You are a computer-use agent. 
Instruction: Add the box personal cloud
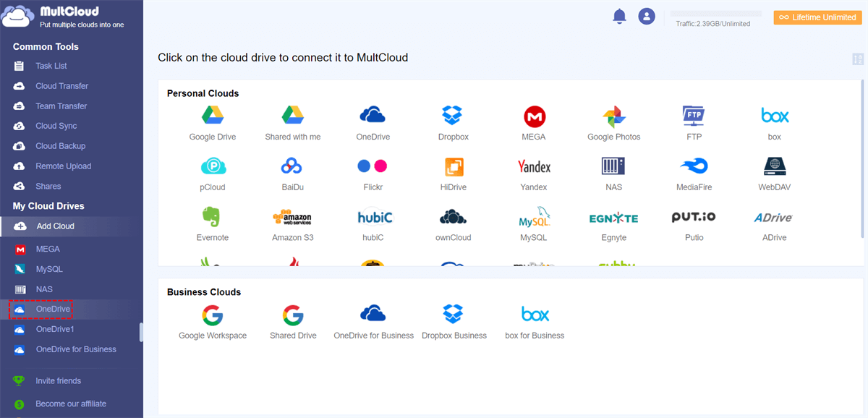(x=775, y=115)
